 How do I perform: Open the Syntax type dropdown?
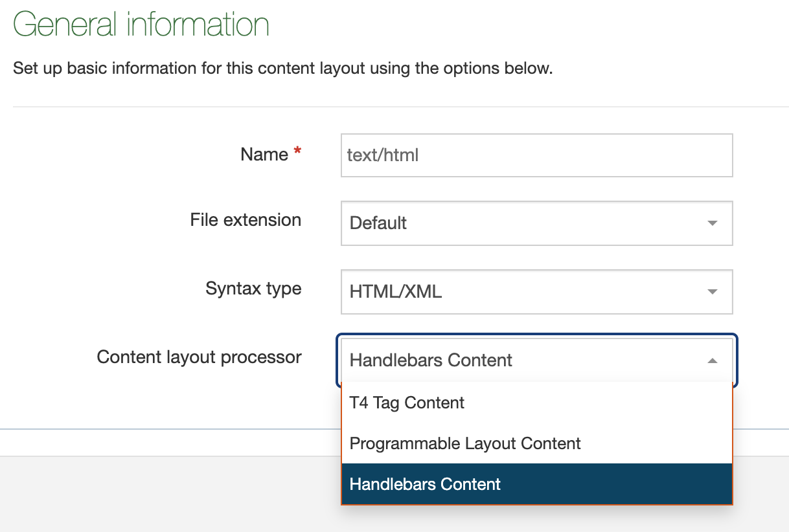coord(536,292)
